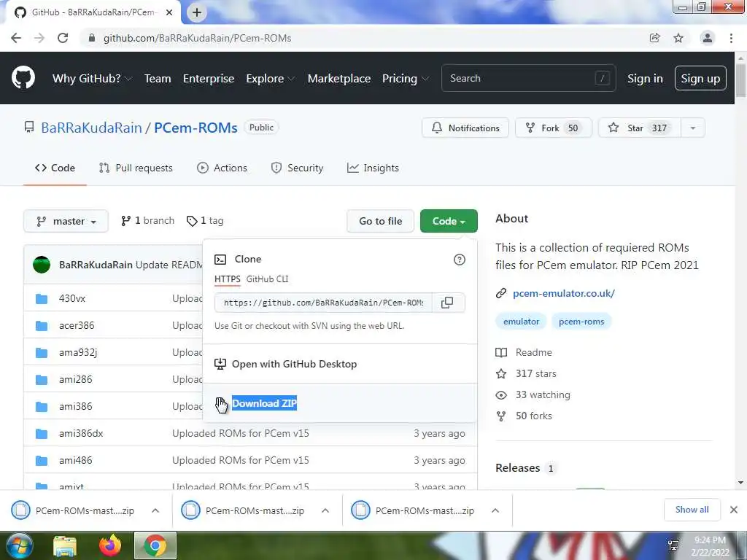Screen dimensions: 747x560
Task: Open the BaRRaKudaRain owner link
Action: (91, 128)
